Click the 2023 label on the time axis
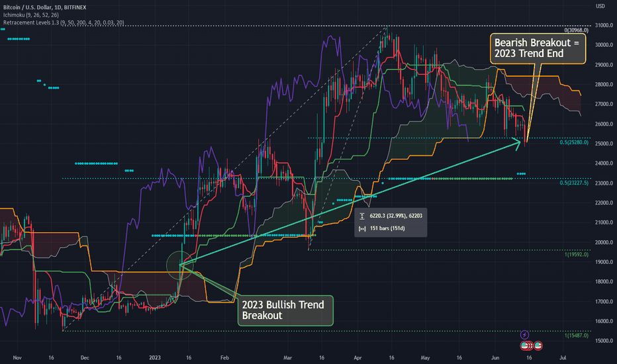Screen dimensions: 617x364 (x=155, y=357)
